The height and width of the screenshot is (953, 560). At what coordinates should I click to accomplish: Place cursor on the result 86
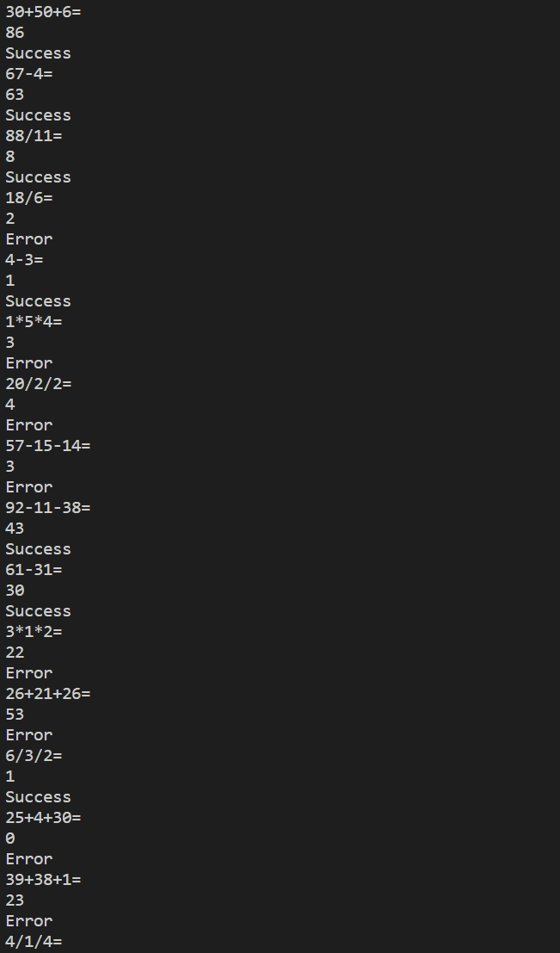pyautogui.click(x=15, y=33)
